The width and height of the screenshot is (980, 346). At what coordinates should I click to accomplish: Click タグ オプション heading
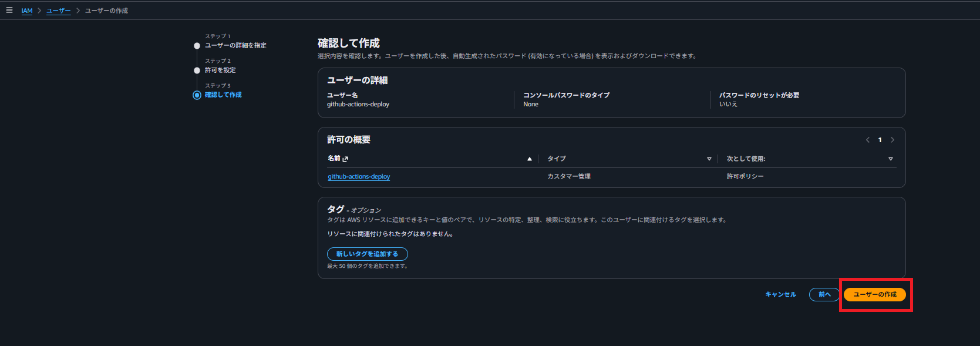pyautogui.click(x=354, y=209)
